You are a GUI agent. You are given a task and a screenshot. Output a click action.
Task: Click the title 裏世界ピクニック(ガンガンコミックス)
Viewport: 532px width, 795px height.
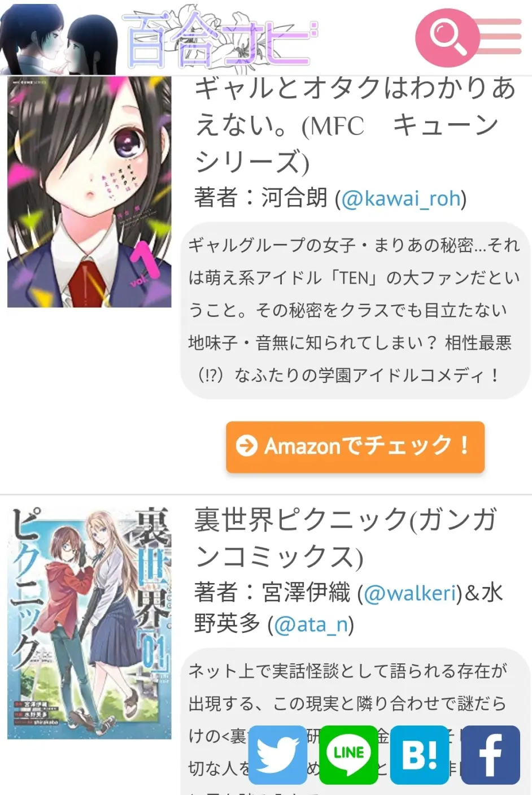[346, 538]
